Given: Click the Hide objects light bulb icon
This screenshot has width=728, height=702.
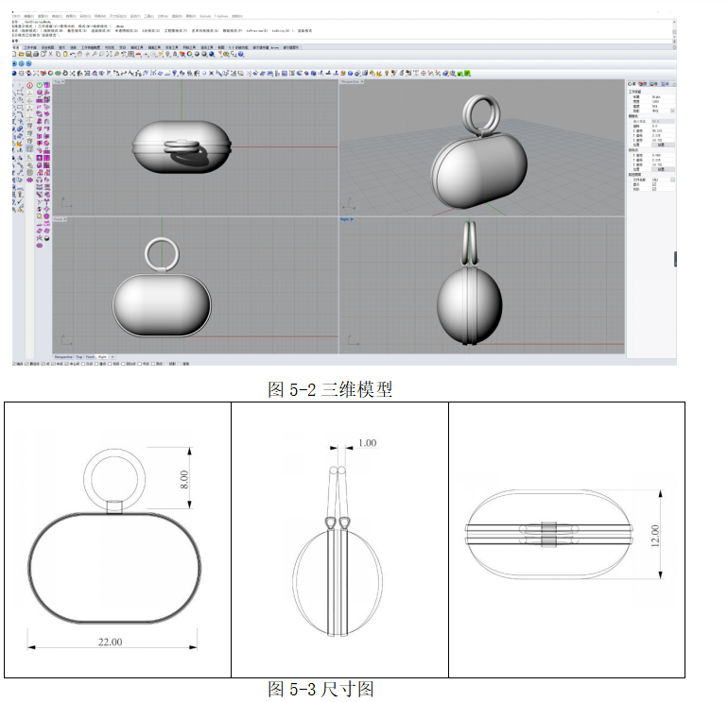Looking at the screenshot, I should 167,54.
